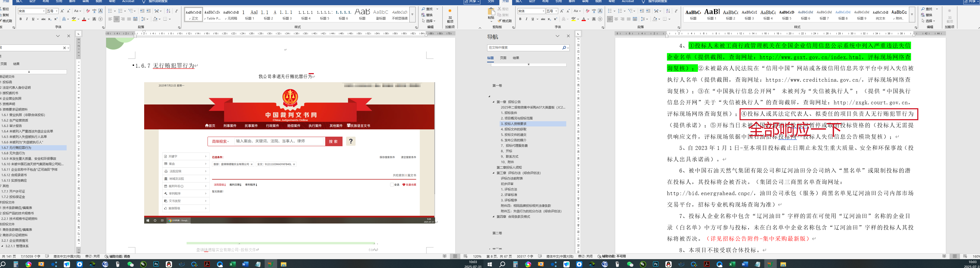Apply strikethrough in the left Word window
Viewport: 980px width, 268px height.
[x=43, y=19]
